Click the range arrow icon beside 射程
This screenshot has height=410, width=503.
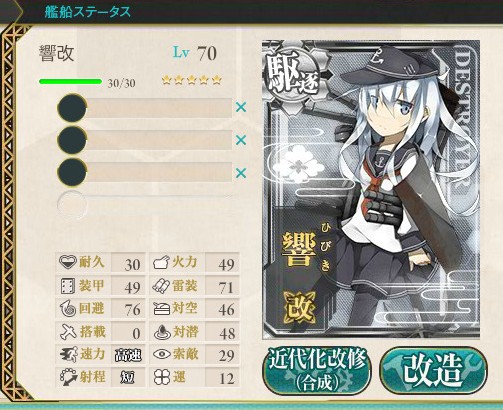click(x=68, y=377)
